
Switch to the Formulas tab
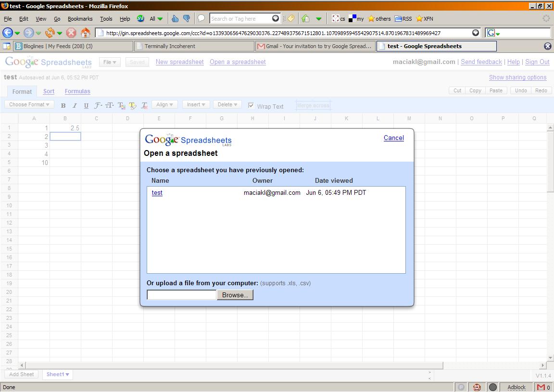(77, 91)
